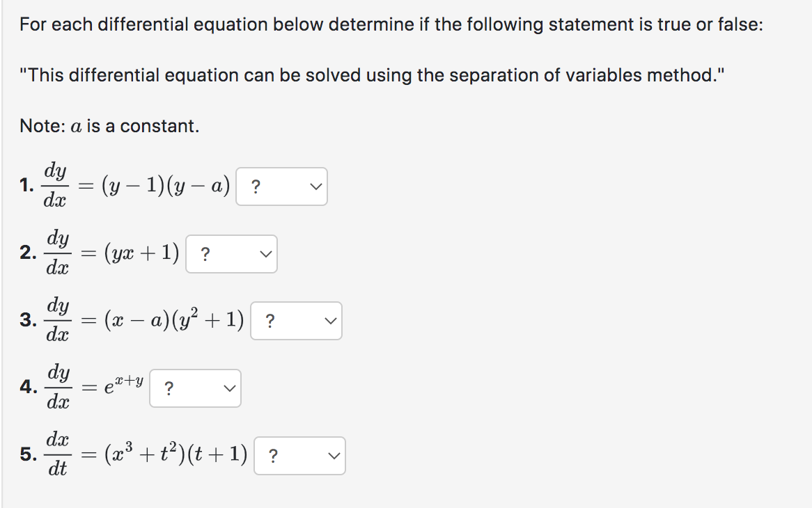The width and height of the screenshot is (812, 508).
Task: Click the 'Note: a is a constant' line
Action: (x=109, y=126)
